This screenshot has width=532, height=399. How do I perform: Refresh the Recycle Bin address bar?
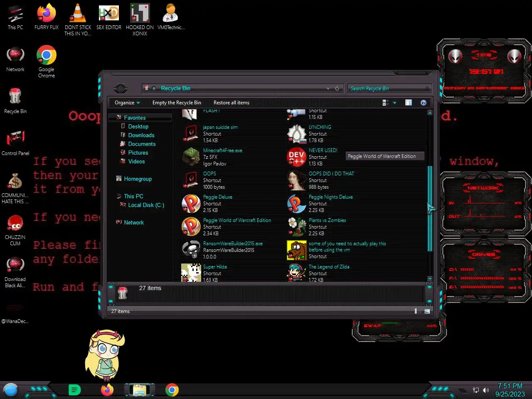(x=337, y=88)
